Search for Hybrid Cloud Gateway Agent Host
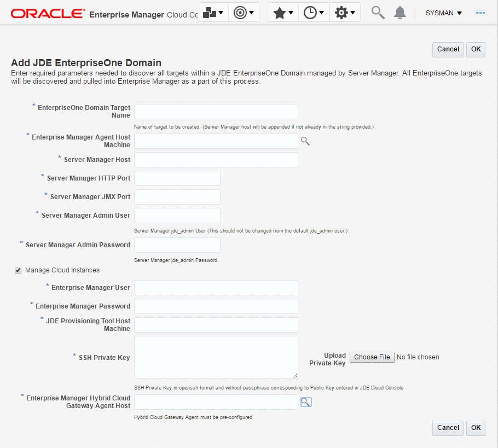Screen dimensions: 498x448 point(306,402)
